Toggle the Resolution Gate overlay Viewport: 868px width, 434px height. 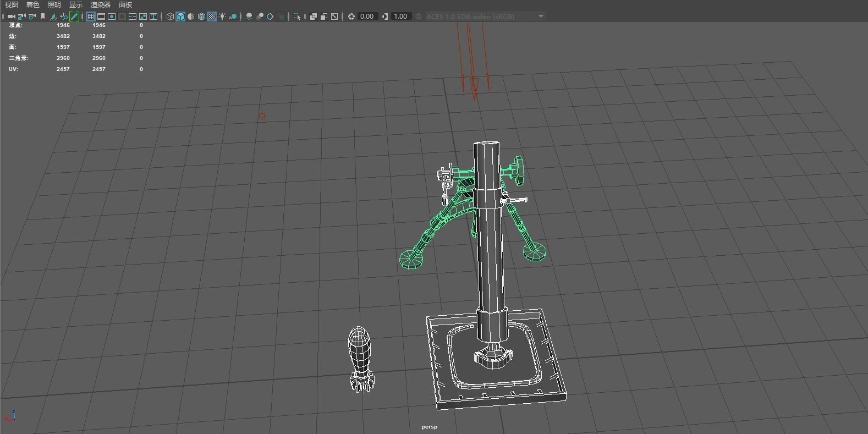[x=112, y=17]
